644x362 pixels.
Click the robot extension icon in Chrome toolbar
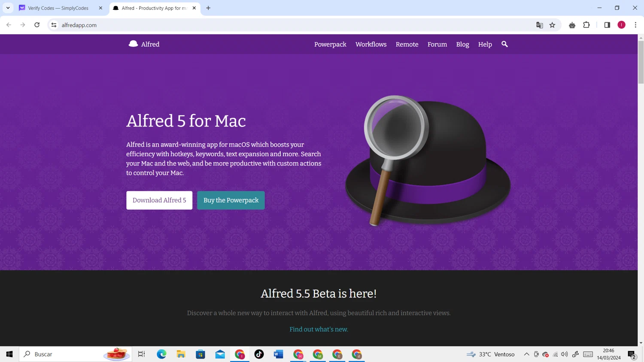(x=572, y=25)
